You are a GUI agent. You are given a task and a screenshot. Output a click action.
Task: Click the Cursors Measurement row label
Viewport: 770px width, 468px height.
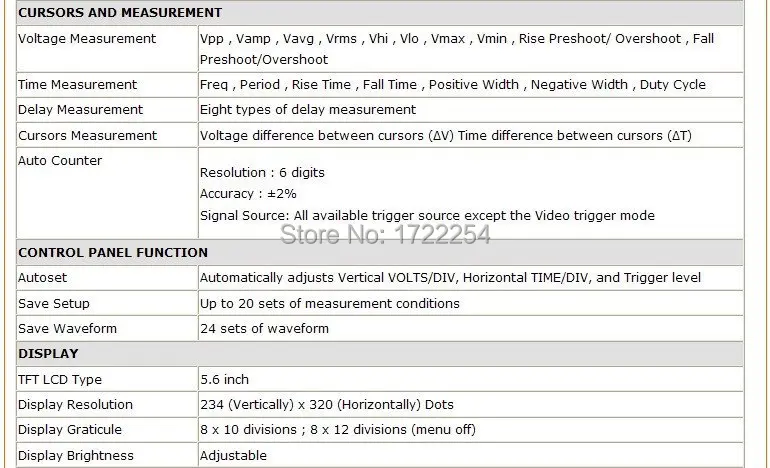point(87,136)
